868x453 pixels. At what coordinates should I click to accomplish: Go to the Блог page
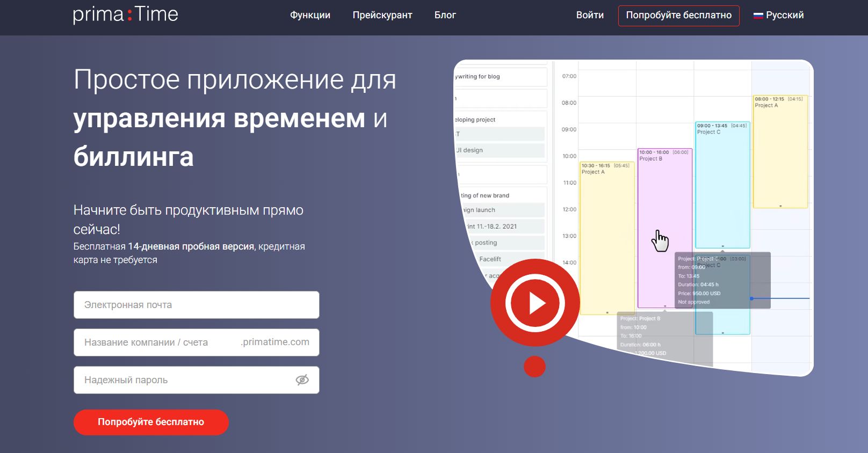[x=445, y=15]
